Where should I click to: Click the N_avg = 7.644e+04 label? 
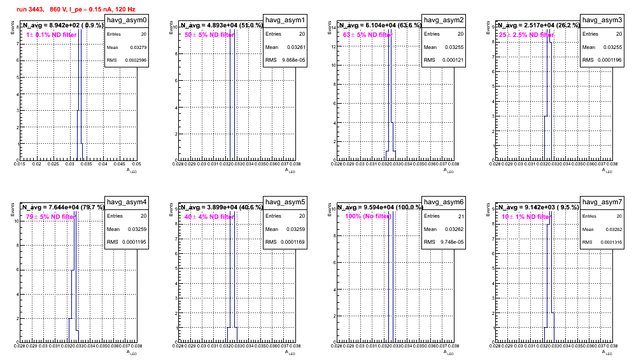[x=62, y=207]
